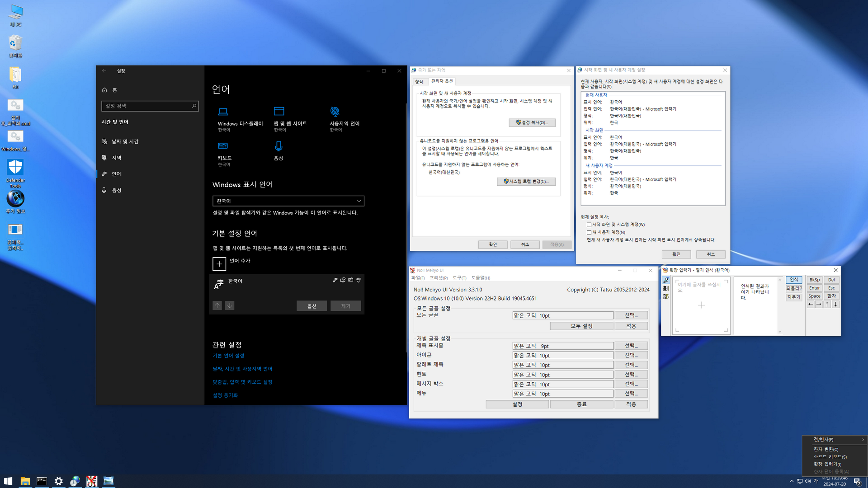Select the handwriting pen icon in IME pad

click(x=666, y=280)
